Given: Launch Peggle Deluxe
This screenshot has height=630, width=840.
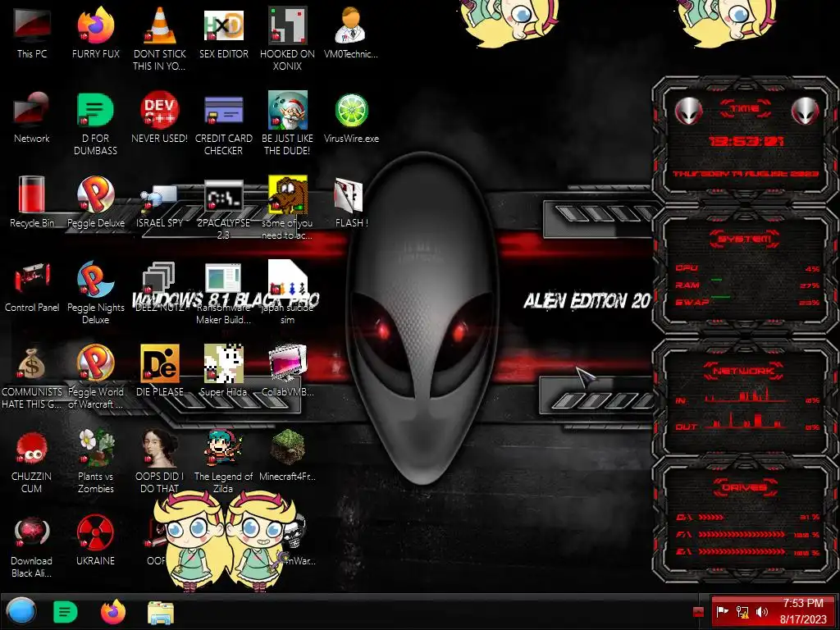Looking at the screenshot, I should pyautogui.click(x=95, y=202).
